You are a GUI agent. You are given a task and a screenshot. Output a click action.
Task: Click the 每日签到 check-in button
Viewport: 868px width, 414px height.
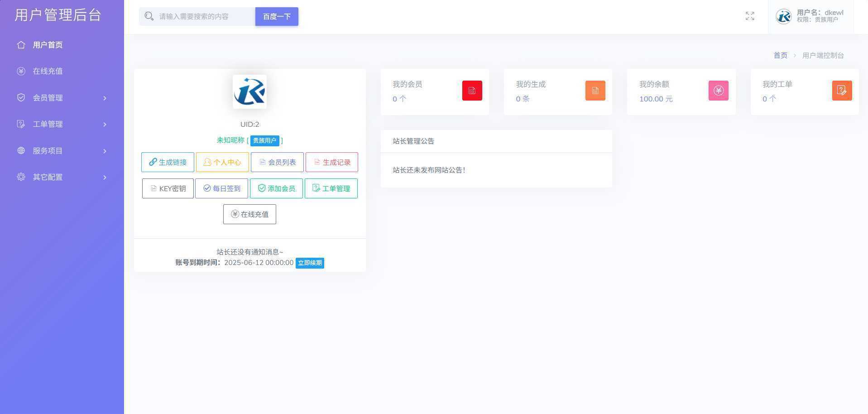click(x=221, y=188)
